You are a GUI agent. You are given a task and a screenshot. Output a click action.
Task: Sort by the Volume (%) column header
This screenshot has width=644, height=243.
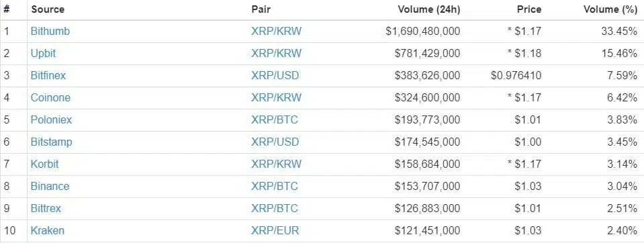610,9
